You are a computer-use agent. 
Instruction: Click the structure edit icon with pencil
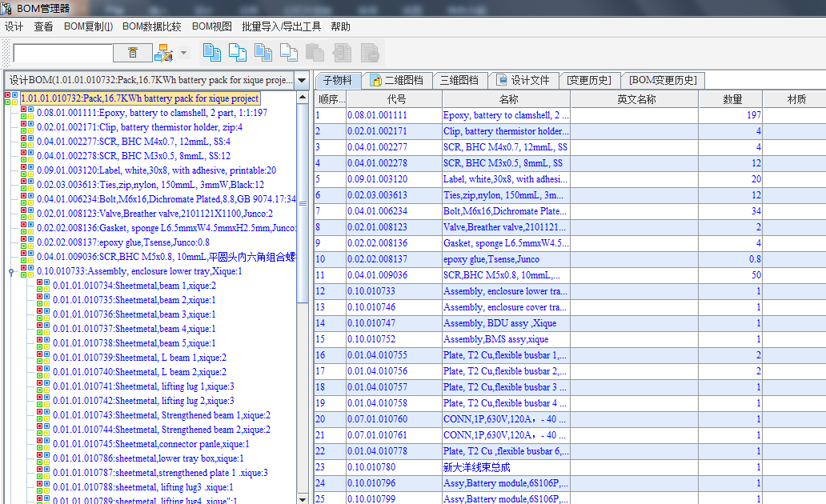tap(162, 53)
